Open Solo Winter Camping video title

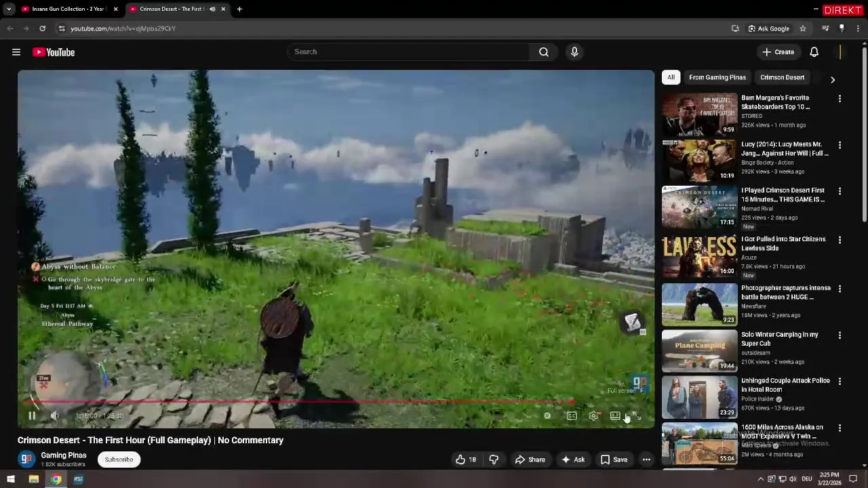(780, 339)
